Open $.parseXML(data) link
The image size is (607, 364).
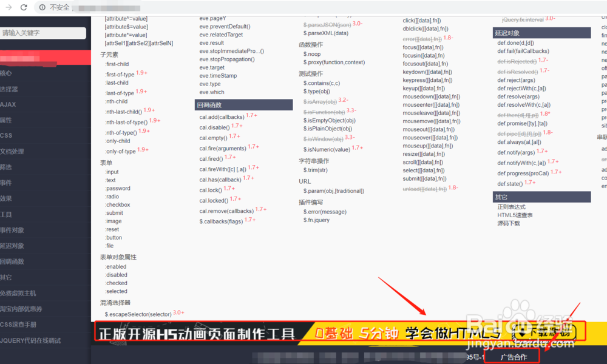pyautogui.click(x=326, y=33)
